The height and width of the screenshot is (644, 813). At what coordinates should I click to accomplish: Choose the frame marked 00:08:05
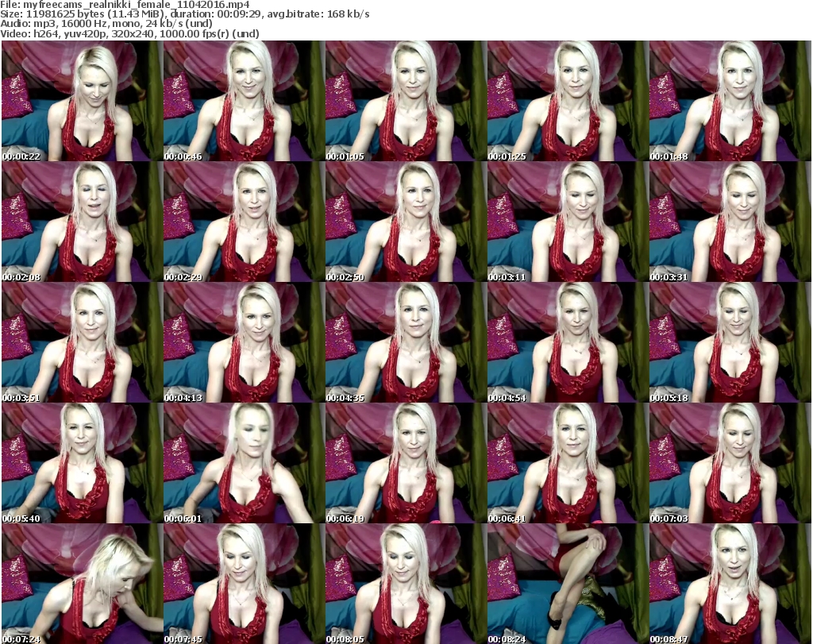pyautogui.click(x=406, y=584)
